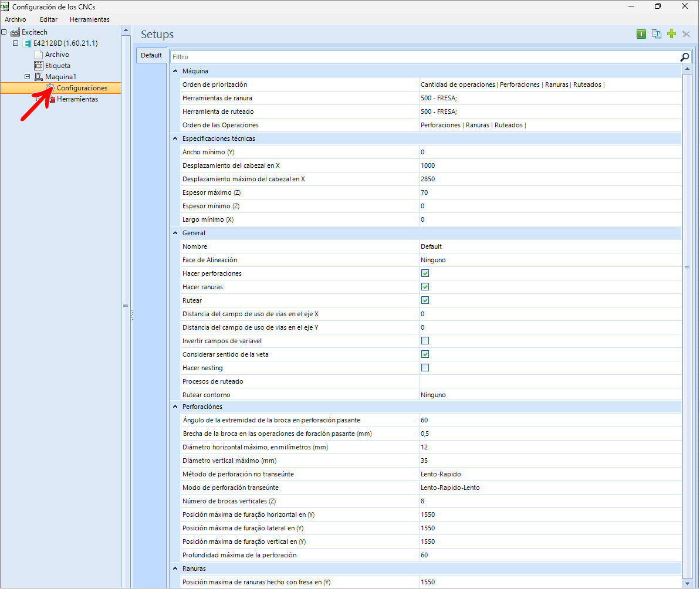The width and height of the screenshot is (700, 589).
Task: Select Archivo label under E42128D
Action: [x=57, y=55]
